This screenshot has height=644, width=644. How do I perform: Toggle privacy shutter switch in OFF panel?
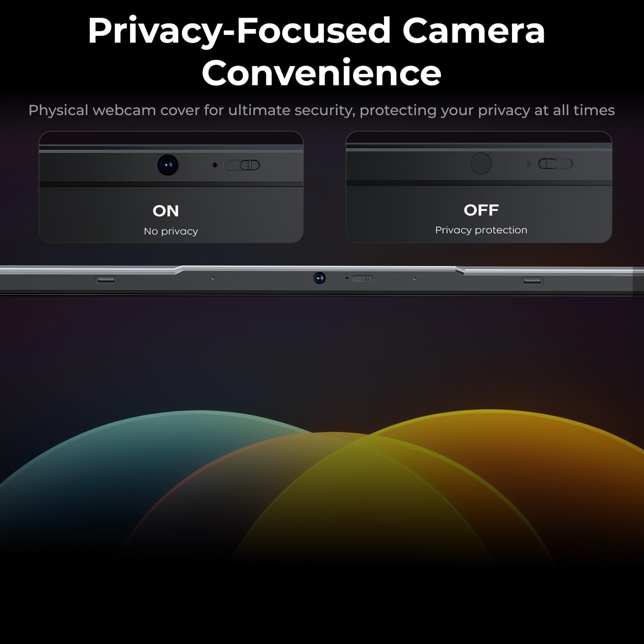point(555,164)
